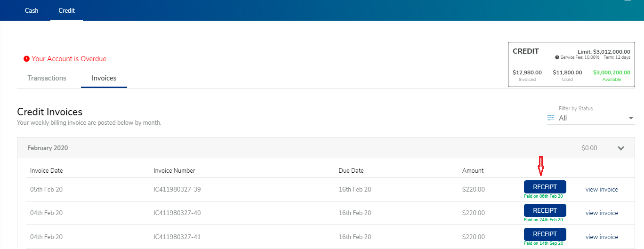This screenshot has width=644, height=249.
Task: Click the Service Fee info icon
Action: tap(557, 57)
